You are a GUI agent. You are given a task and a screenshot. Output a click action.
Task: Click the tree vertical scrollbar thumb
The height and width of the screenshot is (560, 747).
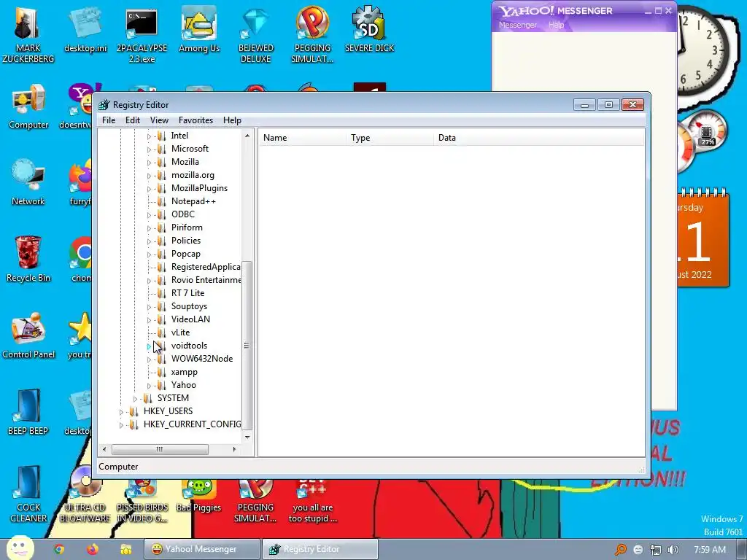point(247,345)
